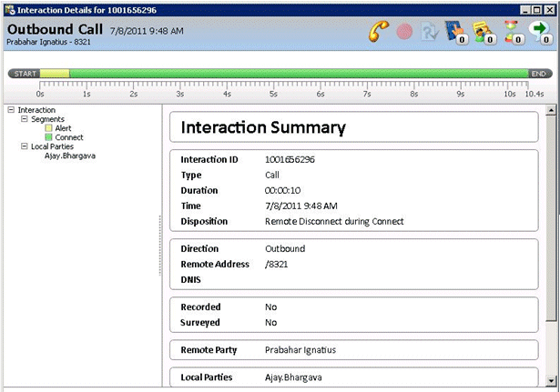Click the question mark document icon
Screen dimensions: 560x392
pos(432,31)
